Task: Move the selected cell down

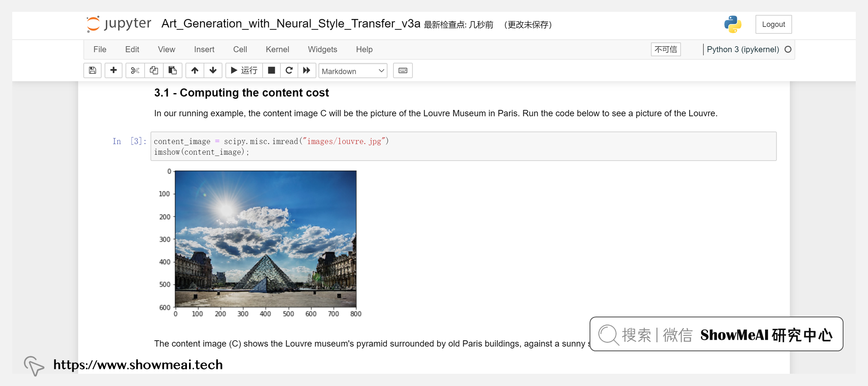Action: pyautogui.click(x=213, y=71)
